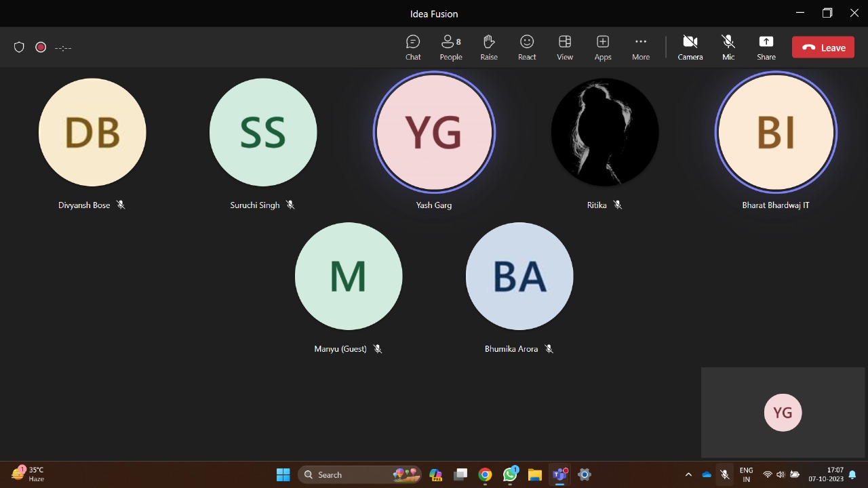This screenshot has width=868, height=488.
Task: Open the Chat panel
Action: [413, 47]
